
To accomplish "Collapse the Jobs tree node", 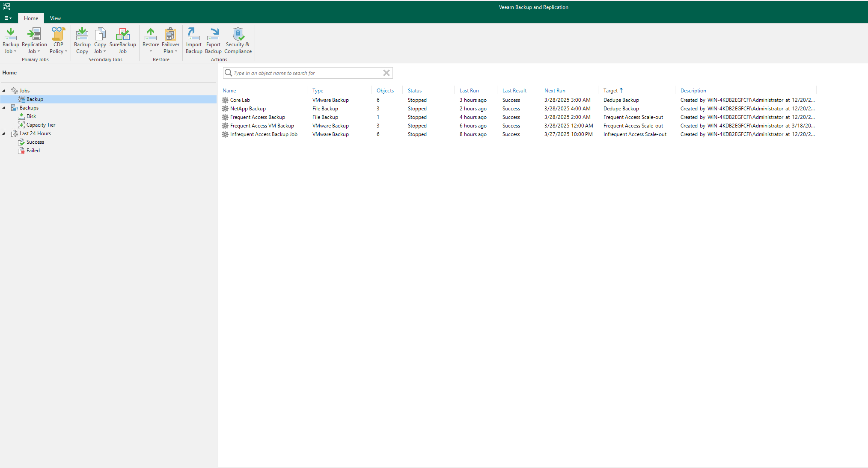I will click(x=4, y=91).
